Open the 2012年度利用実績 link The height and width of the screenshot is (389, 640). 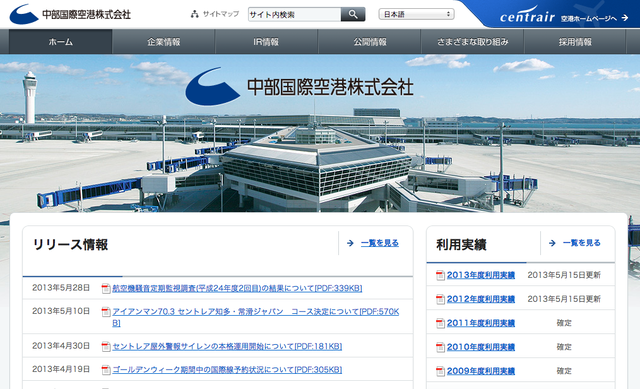click(x=481, y=299)
